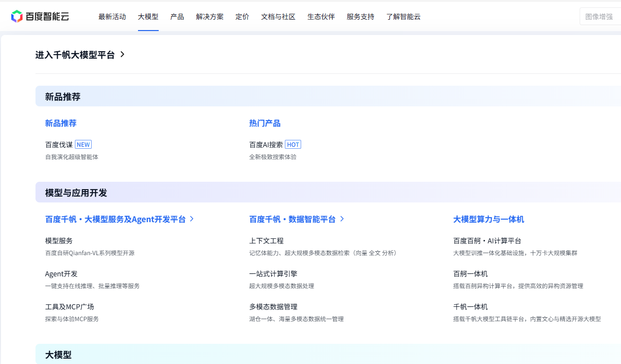Select the 大模型 nav tab

[148, 17]
